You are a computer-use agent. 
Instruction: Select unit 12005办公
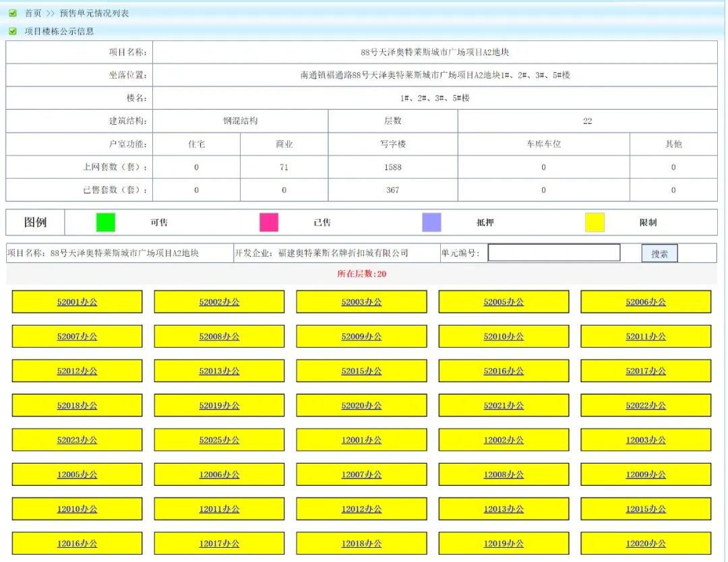[77, 475]
